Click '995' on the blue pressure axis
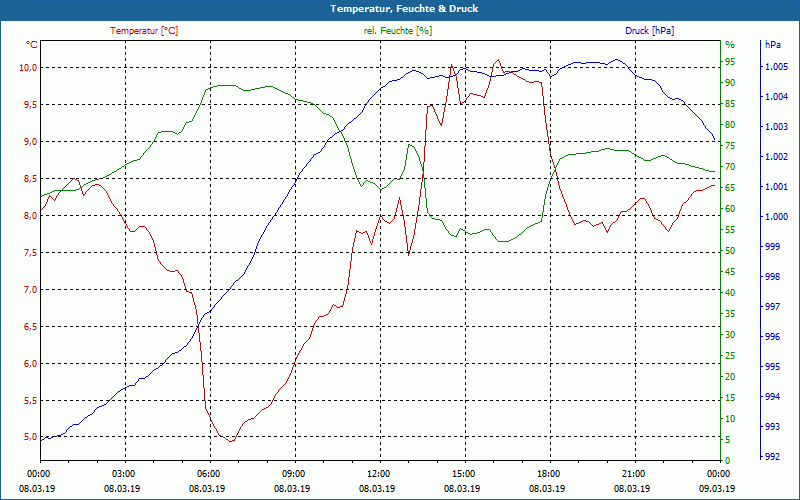800x500 pixels. 773,367
